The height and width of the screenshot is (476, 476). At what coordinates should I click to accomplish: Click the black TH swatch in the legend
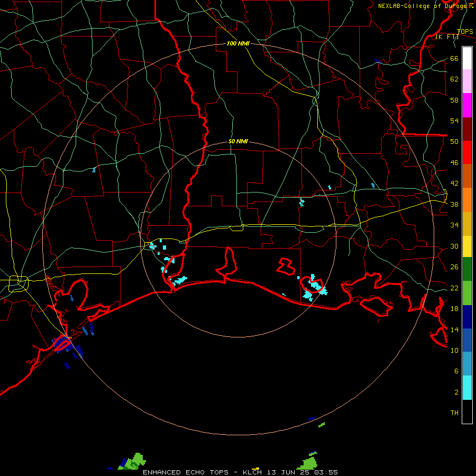(467, 411)
